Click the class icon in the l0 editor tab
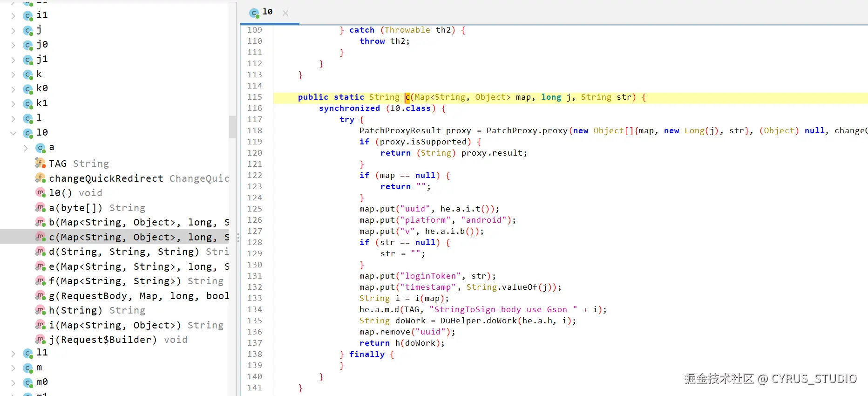868x396 pixels. [254, 13]
